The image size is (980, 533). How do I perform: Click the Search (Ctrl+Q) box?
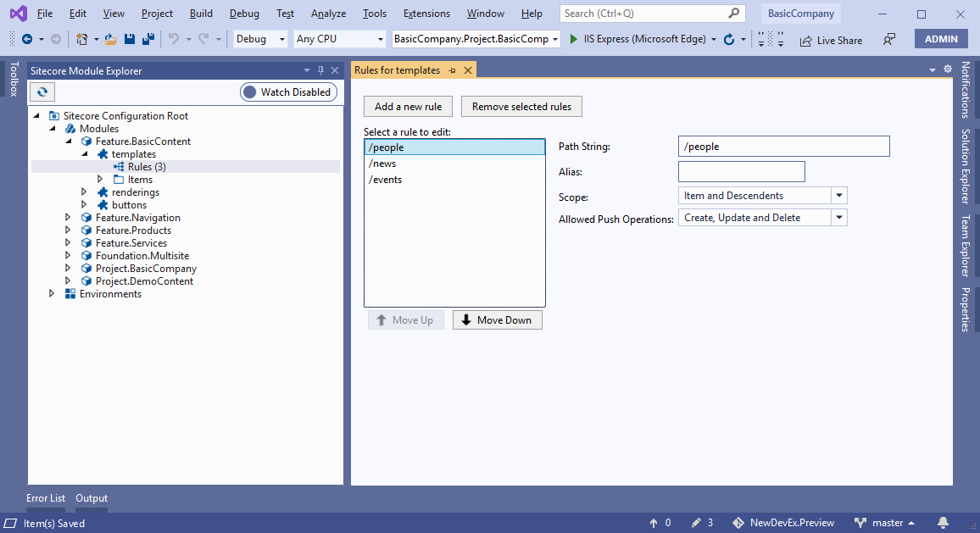click(x=653, y=13)
